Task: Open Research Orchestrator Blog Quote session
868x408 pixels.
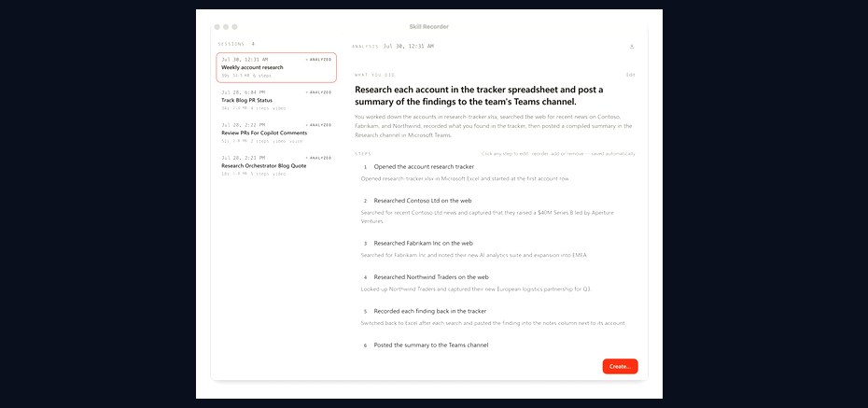Action: click(x=276, y=165)
